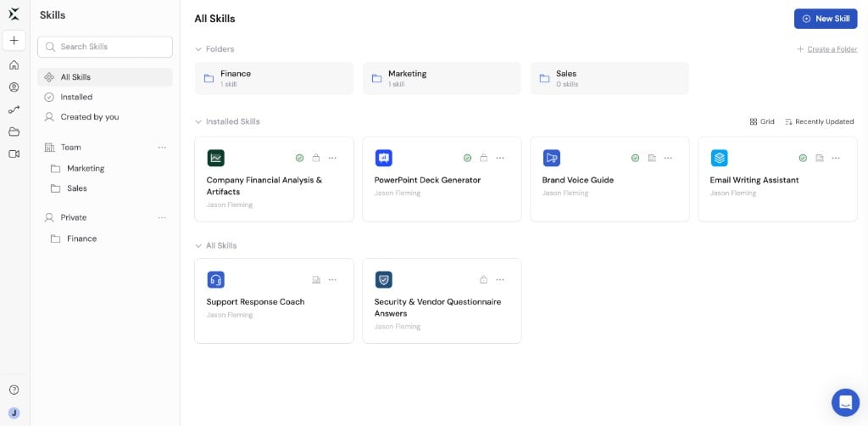This screenshot has width=868, height=426.
Task: Open more options on PowerPoint Deck Generator card
Action: coord(500,158)
